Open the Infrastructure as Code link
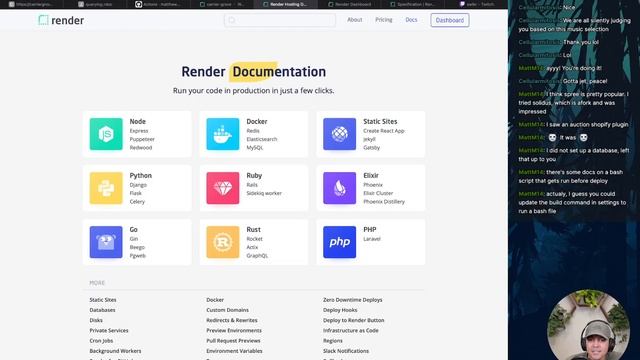 tap(351, 330)
